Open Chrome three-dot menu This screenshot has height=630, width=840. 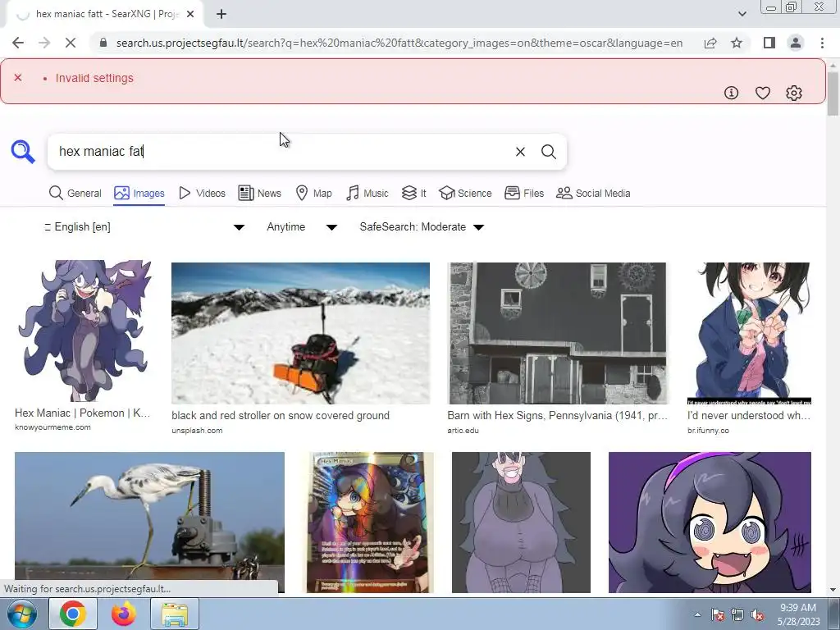[822, 43]
